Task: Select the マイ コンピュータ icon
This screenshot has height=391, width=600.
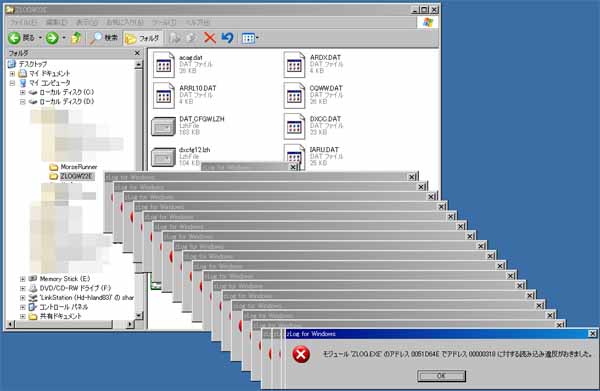Action: pyautogui.click(x=23, y=83)
